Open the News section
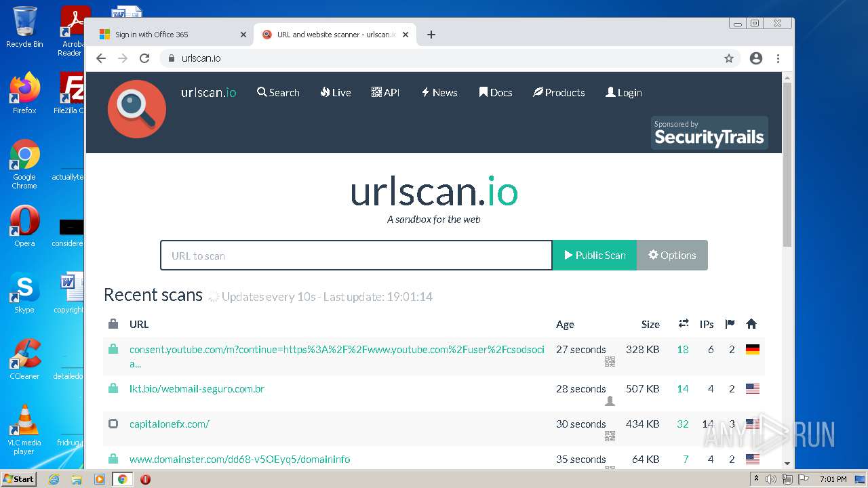This screenshot has width=868, height=488. tap(439, 93)
